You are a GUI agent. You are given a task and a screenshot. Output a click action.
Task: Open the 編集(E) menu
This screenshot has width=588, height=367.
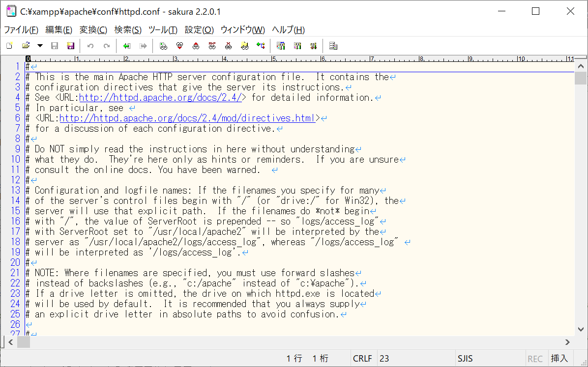click(x=59, y=29)
